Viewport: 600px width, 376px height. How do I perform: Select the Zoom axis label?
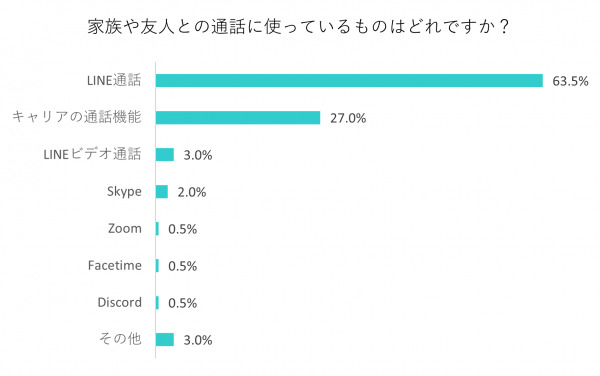pyautogui.click(x=125, y=228)
